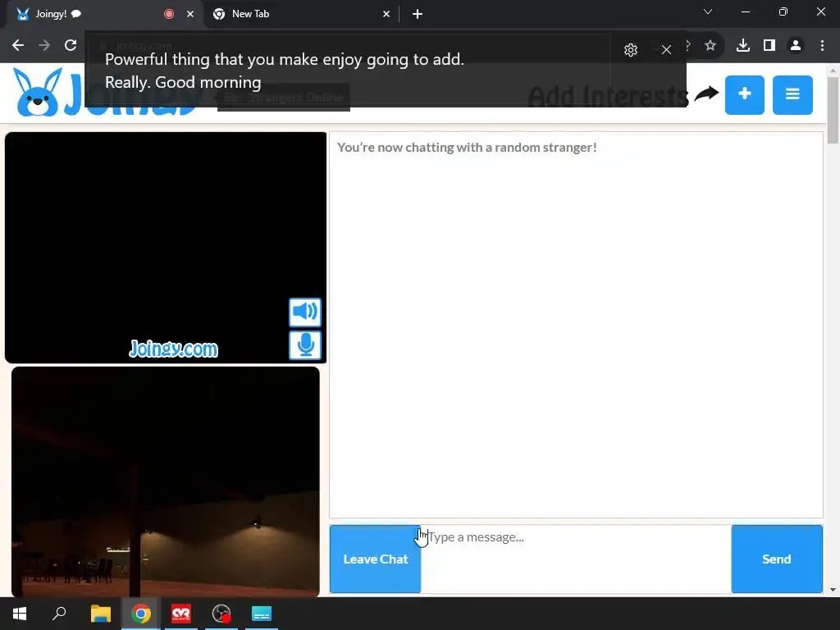This screenshot has height=630, width=840.
Task: Open the tab search chevron dropdown
Action: click(708, 11)
